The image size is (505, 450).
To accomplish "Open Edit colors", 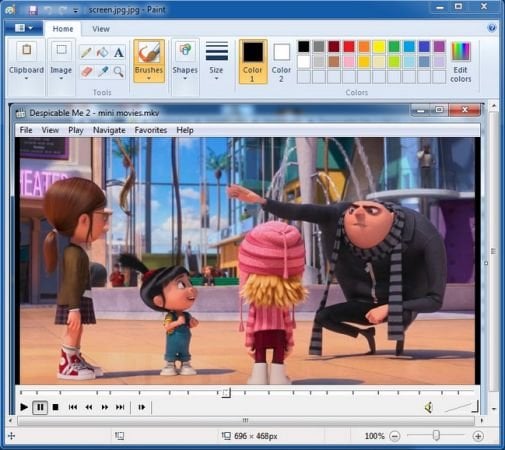I will [x=461, y=62].
